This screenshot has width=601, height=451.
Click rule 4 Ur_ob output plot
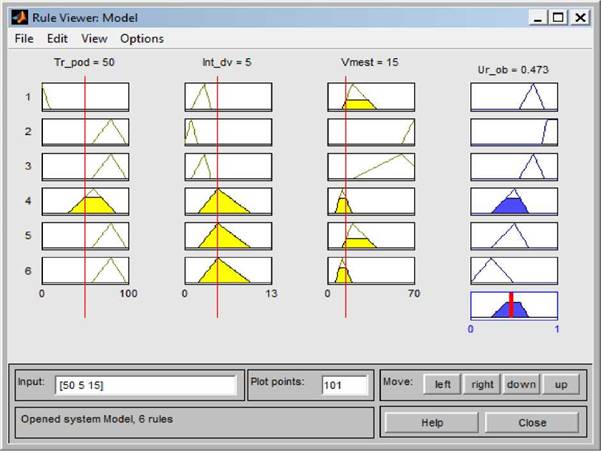(x=514, y=201)
